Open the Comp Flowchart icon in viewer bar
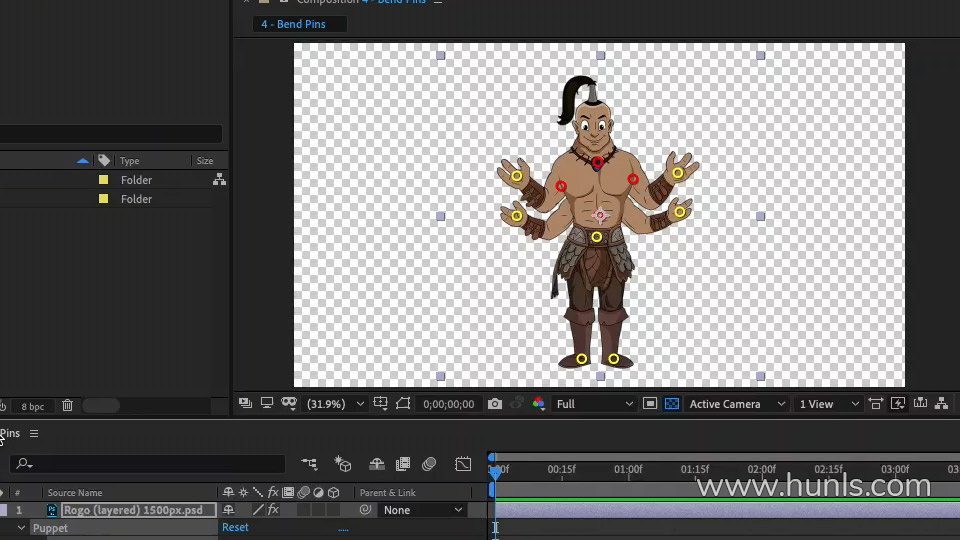Image resolution: width=960 pixels, height=540 pixels. click(x=942, y=403)
